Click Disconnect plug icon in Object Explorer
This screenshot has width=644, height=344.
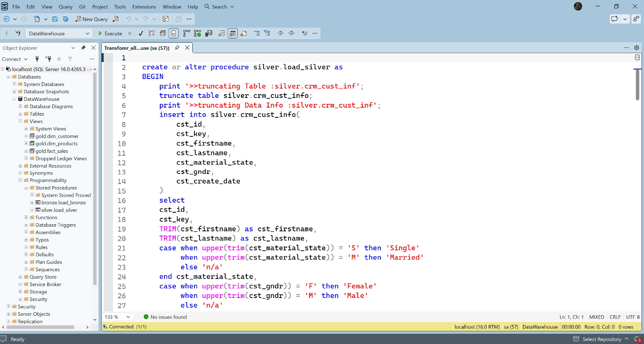click(49, 59)
